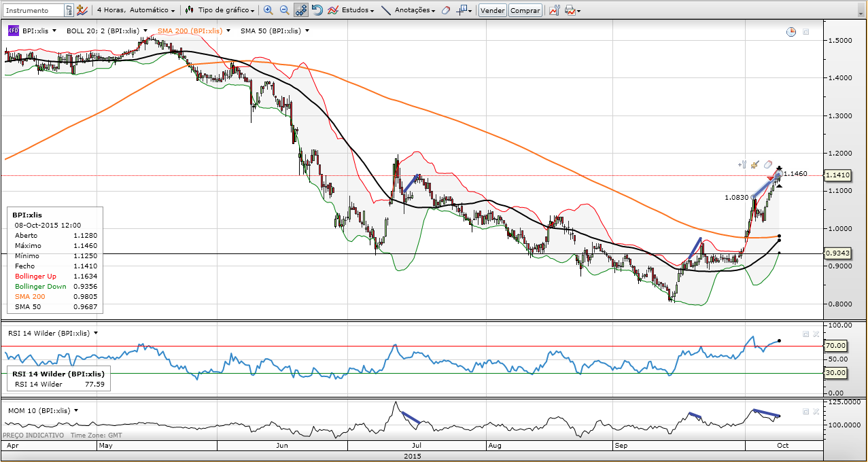The image size is (868, 462).
Task: Click the undo arrow icon in toolbar
Action: [x=317, y=10]
